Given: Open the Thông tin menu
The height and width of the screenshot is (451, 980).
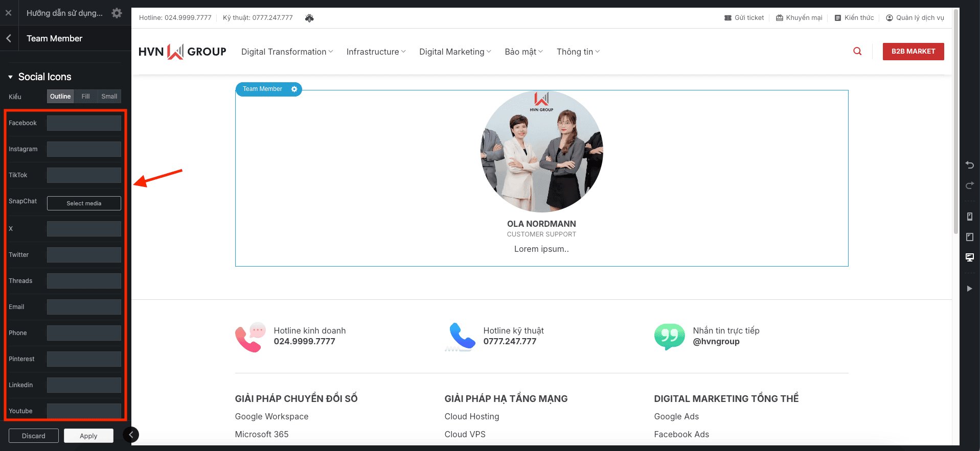Looking at the screenshot, I should (578, 52).
